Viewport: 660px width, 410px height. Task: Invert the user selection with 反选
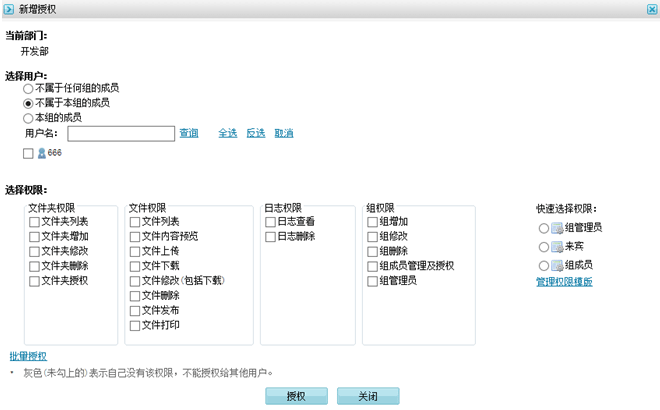click(x=256, y=133)
